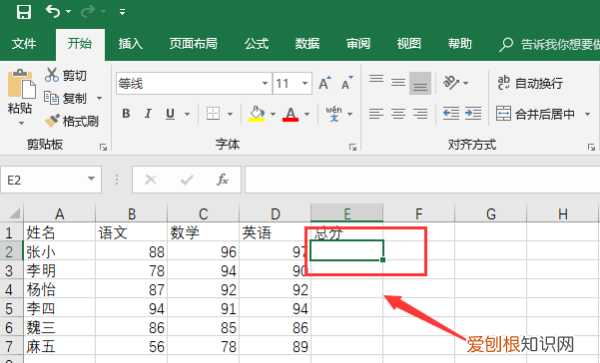Screen dimensions: 600x363
Task: Switch to the 页面布局 ribbon tab
Action: (193, 44)
